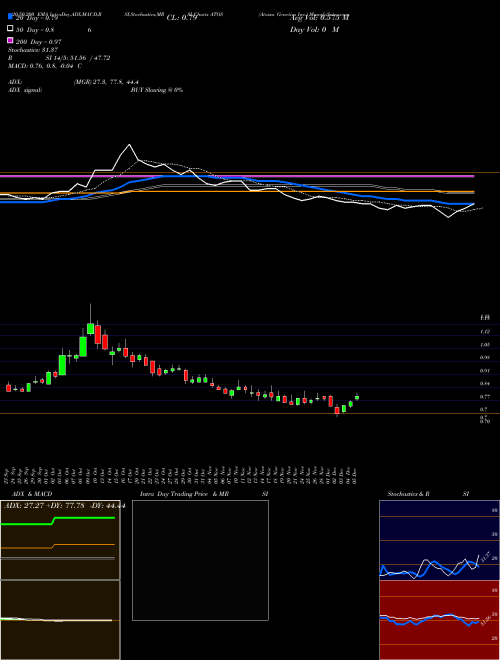Click the blue 20 Day EMA legend swatch

(10, 16)
